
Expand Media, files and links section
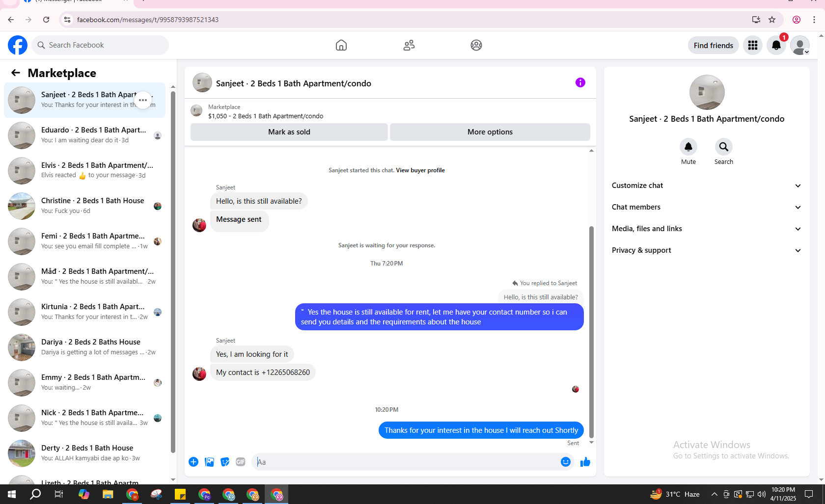[x=707, y=229]
